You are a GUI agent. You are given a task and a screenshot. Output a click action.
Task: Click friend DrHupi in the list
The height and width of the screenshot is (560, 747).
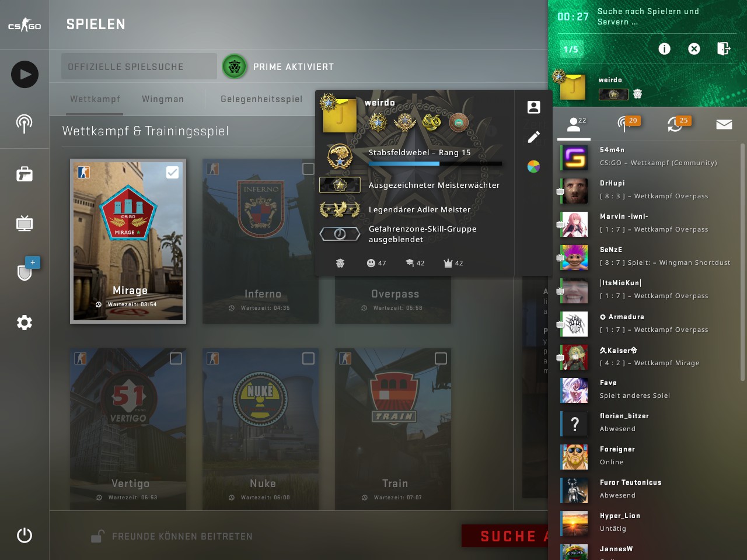point(647,190)
